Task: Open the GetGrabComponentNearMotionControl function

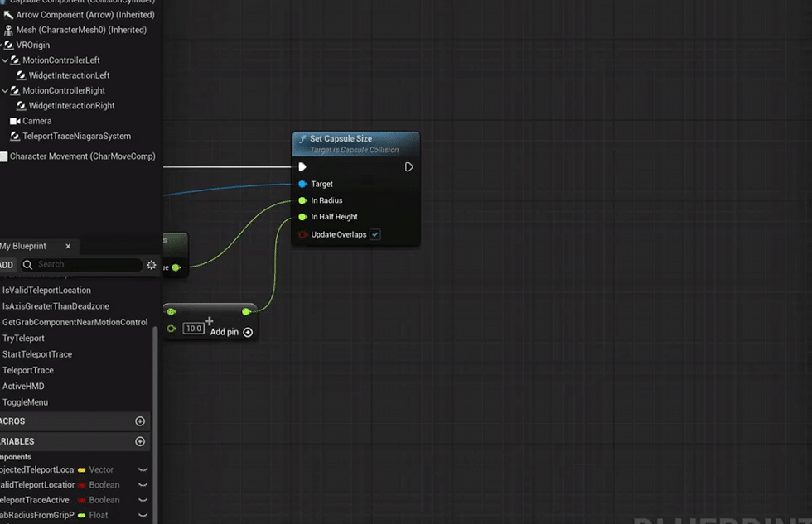Action: 76,322
